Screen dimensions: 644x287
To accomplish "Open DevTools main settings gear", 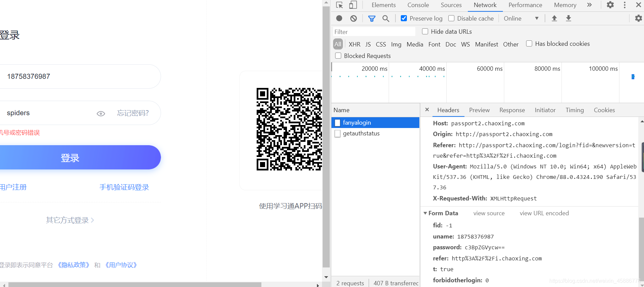I will point(610,5).
